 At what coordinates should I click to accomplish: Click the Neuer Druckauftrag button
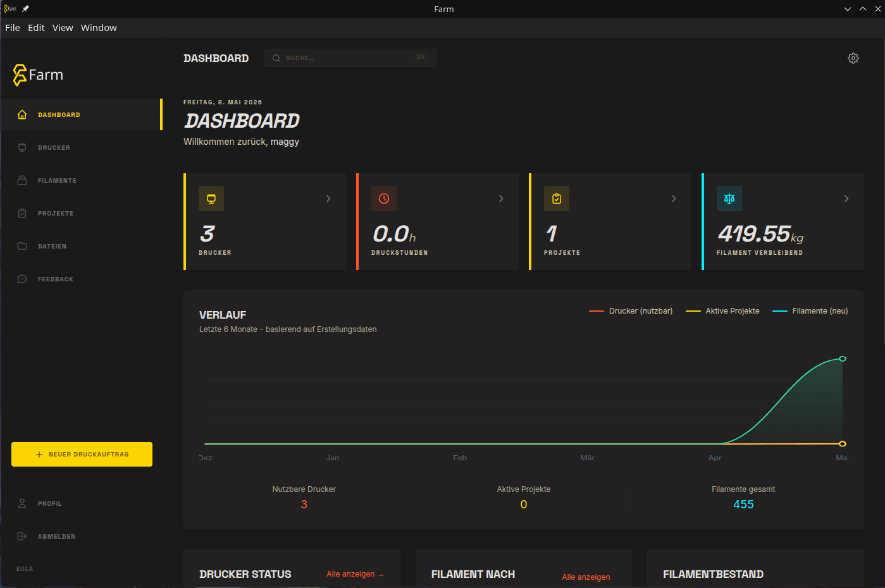82,454
